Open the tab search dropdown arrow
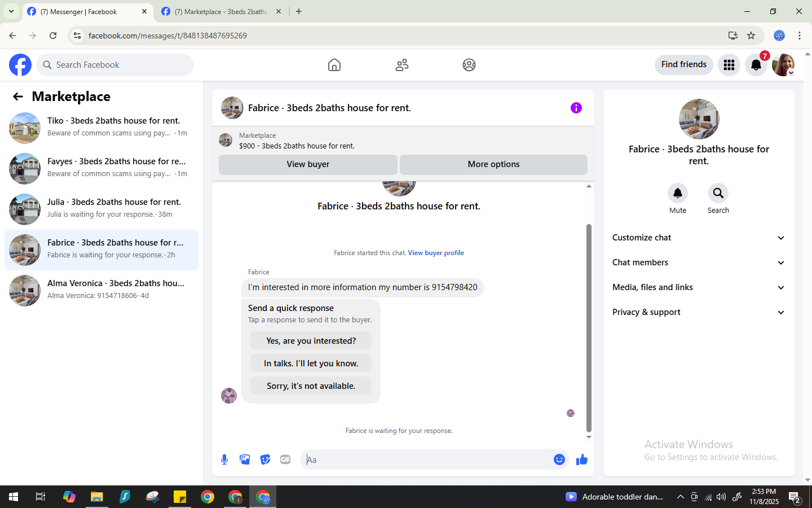Screen dimensions: 812x508 pyautogui.click(x=11, y=11)
